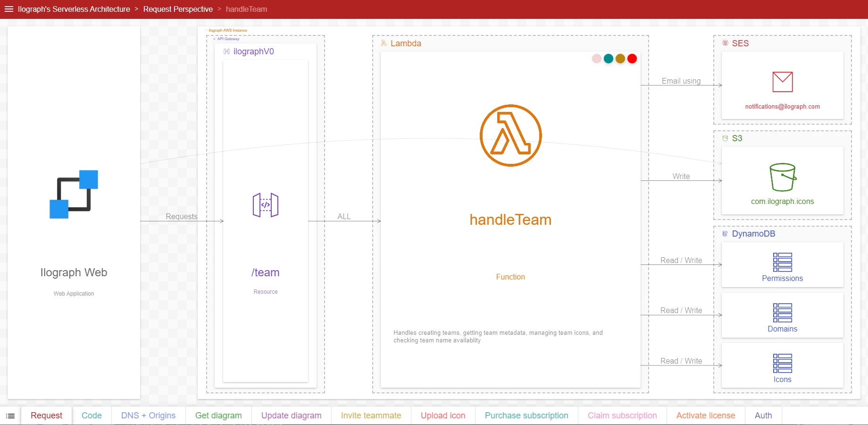Click the ALL arrow label
Screen dimensions: 868x425
(344, 216)
